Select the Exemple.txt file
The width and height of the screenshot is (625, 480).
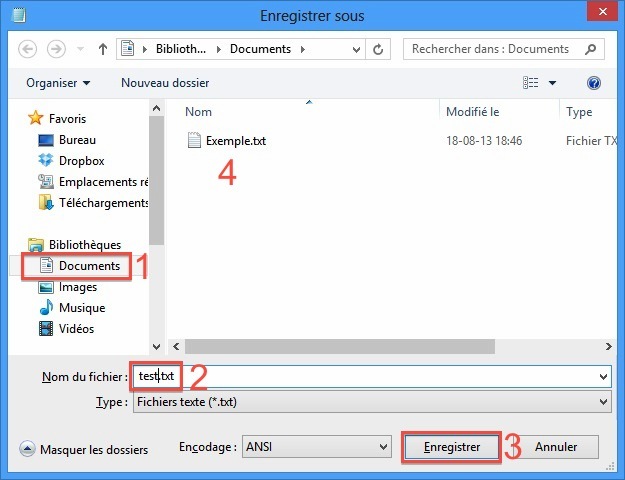tap(235, 141)
